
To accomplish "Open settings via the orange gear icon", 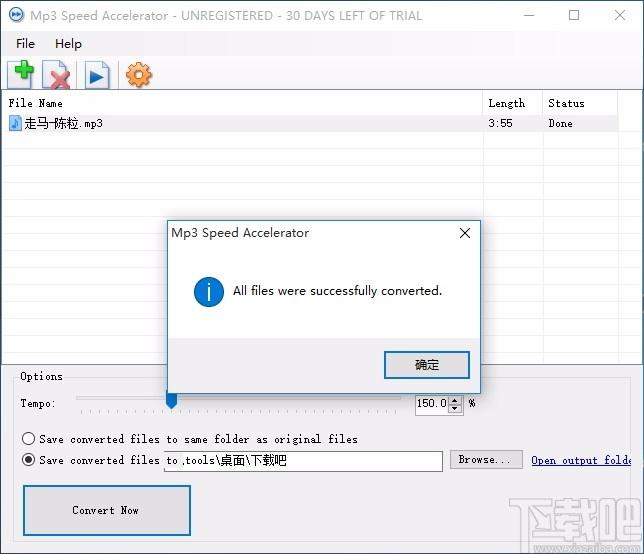I will coord(138,75).
